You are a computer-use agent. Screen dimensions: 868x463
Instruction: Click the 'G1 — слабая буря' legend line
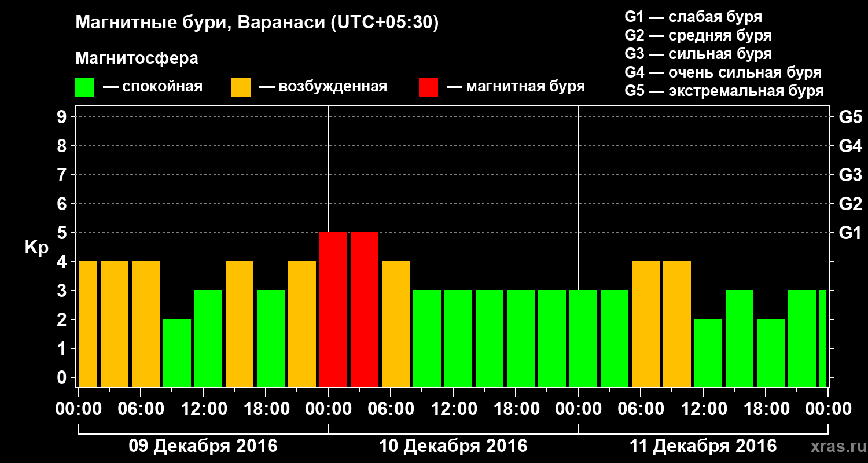click(693, 17)
